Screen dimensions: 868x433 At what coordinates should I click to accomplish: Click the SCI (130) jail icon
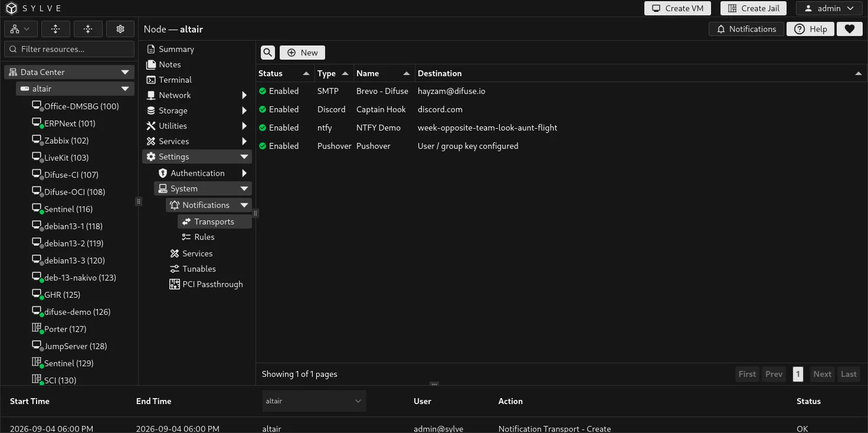(37, 380)
